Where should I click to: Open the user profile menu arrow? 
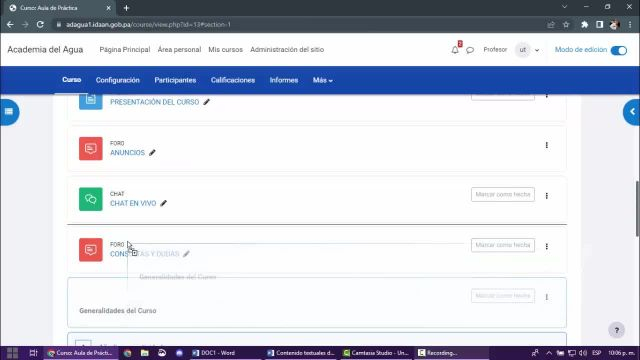[x=537, y=50]
